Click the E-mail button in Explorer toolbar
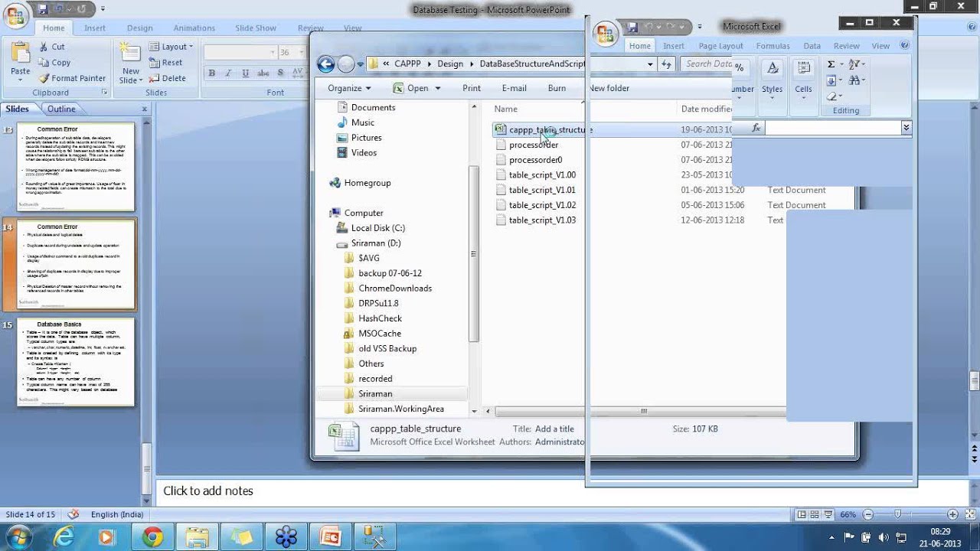The width and height of the screenshot is (980, 551). coord(514,88)
